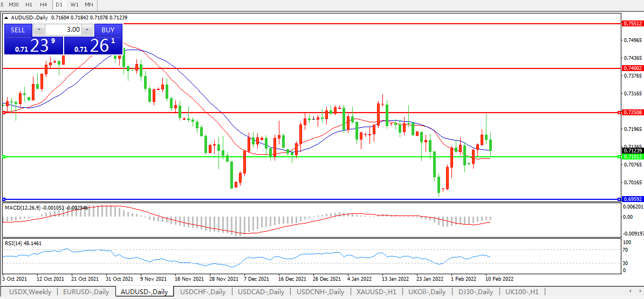Screen dimensions: 644x299
Task: Select the H1 timeframe button
Action: point(29,4)
